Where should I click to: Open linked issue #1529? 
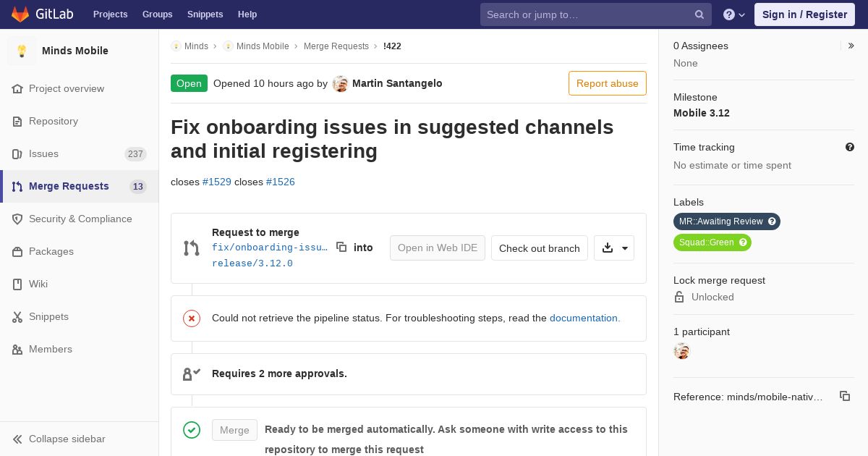tap(217, 182)
